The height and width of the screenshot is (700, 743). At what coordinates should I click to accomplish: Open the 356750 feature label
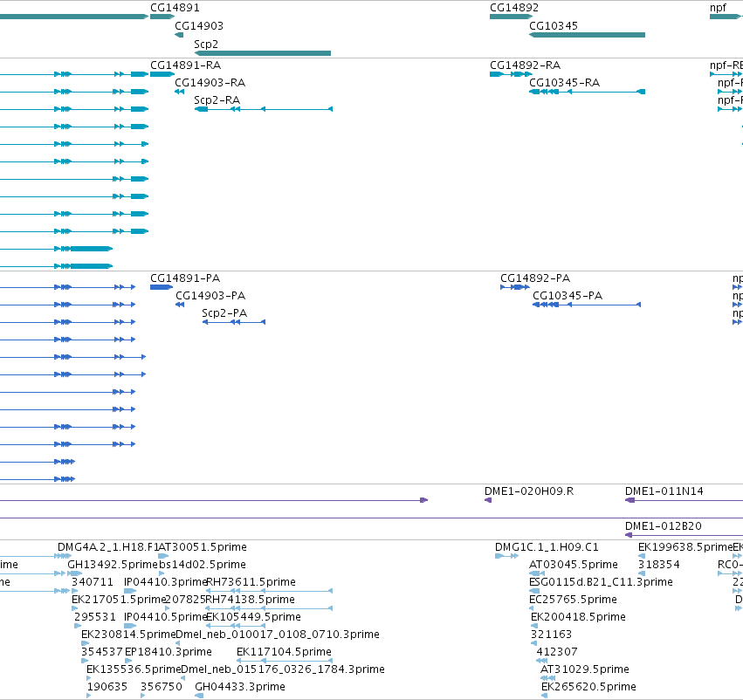click(162, 687)
